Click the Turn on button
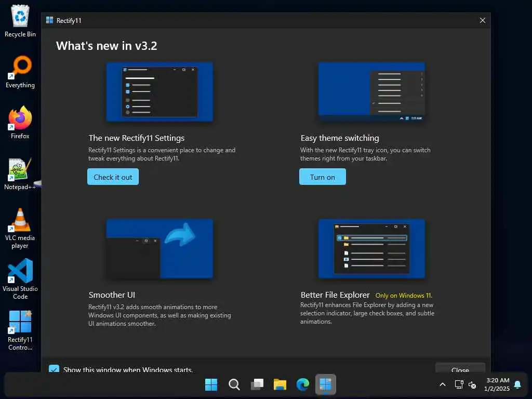532x399 pixels. [x=323, y=177]
